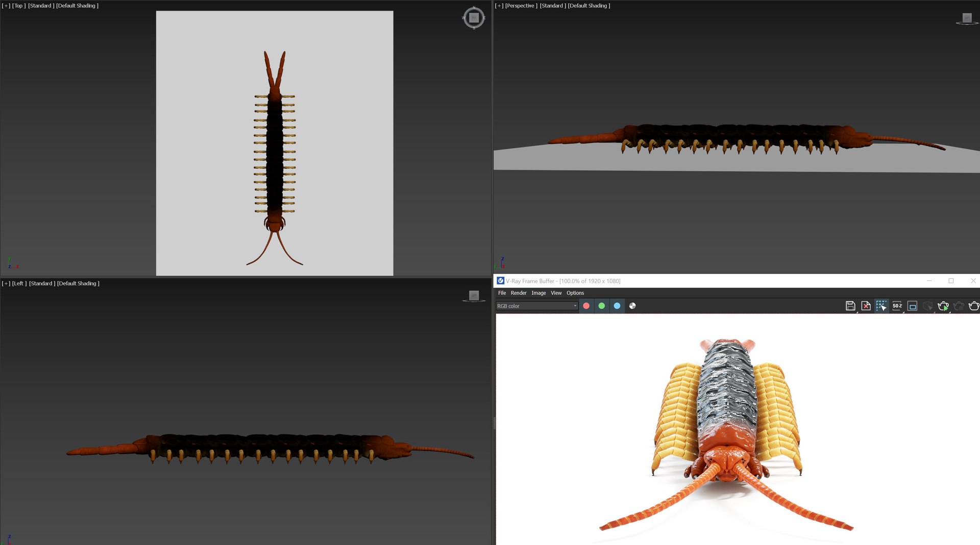Toggle the blue channel

pyautogui.click(x=617, y=306)
